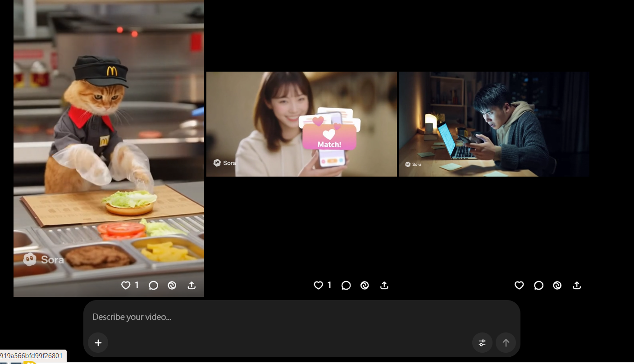Remix the cat burger video
Screen dimensions: 634x364
(x=172, y=285)
